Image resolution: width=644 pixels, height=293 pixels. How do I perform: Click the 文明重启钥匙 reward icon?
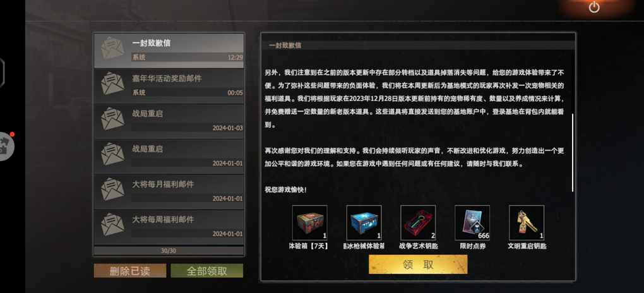tap(527, 223)
